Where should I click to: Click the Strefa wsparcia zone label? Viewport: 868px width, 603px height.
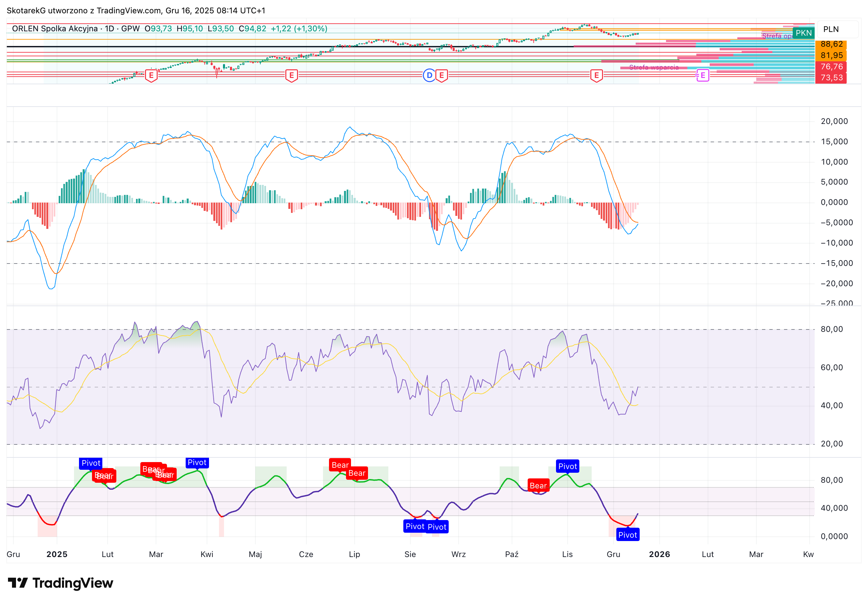coord(654,67)
